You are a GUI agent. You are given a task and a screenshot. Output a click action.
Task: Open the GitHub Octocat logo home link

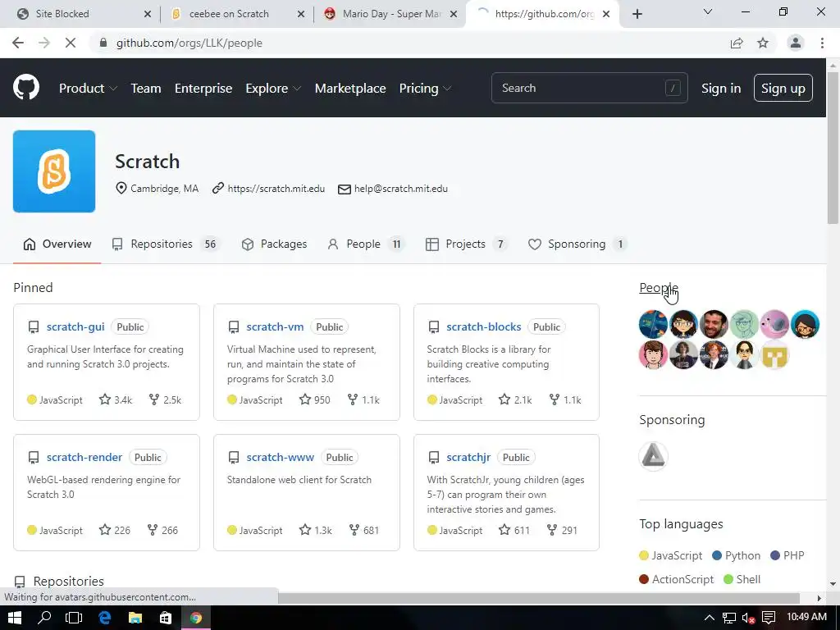[25, 87]
